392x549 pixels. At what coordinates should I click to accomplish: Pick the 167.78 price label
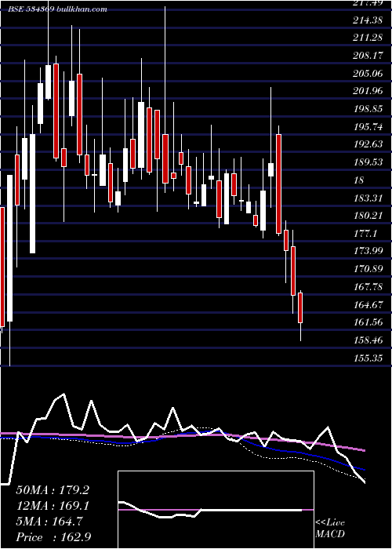point(368,287)
